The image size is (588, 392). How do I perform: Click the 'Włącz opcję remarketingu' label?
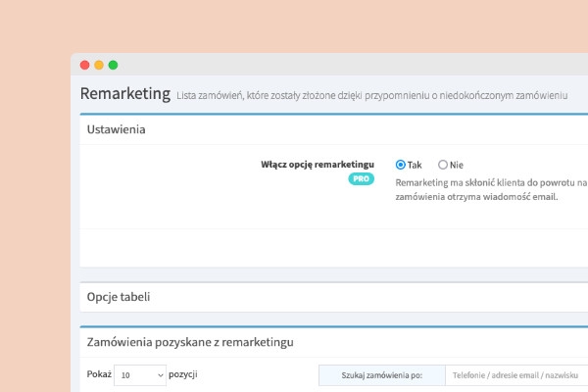318,165
